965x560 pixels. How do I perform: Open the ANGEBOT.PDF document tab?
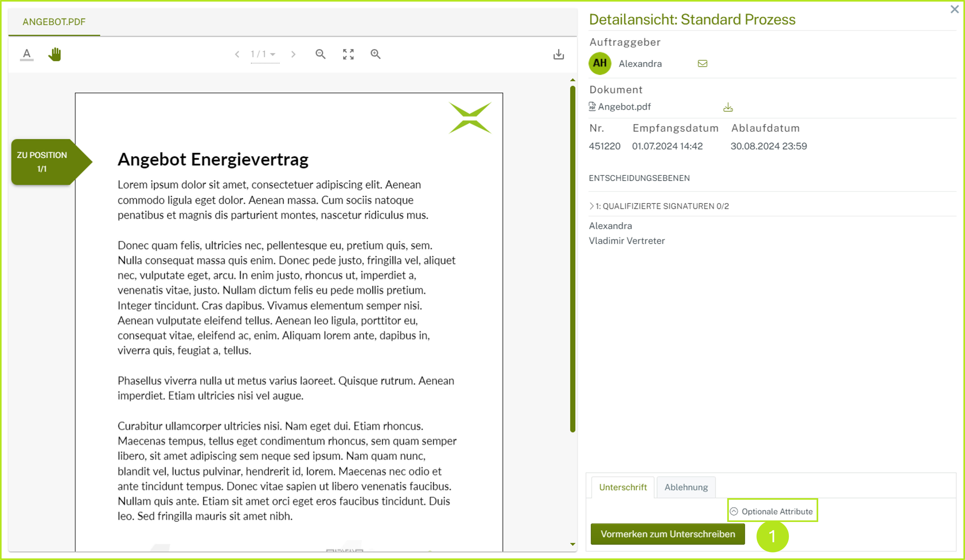(54, 22)
